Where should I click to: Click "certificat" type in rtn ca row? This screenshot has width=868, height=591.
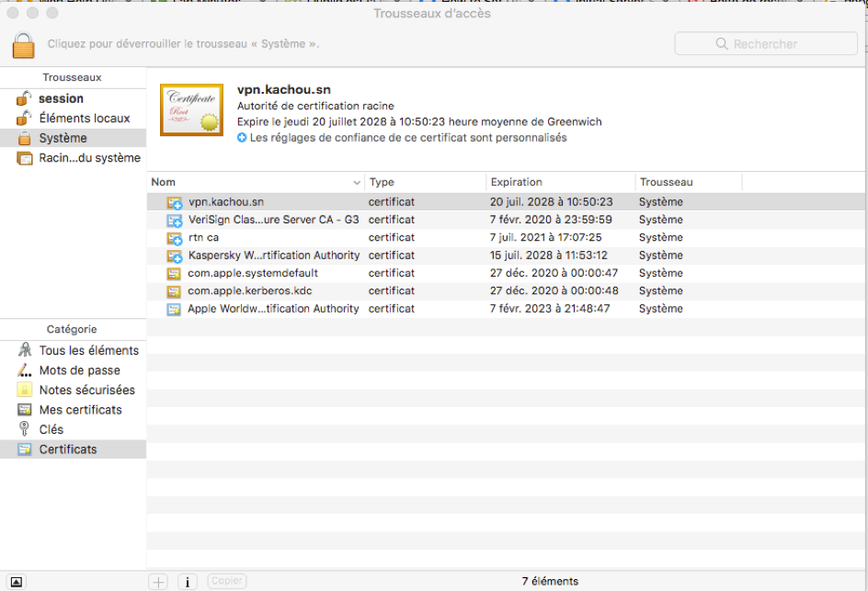[392, 237]
